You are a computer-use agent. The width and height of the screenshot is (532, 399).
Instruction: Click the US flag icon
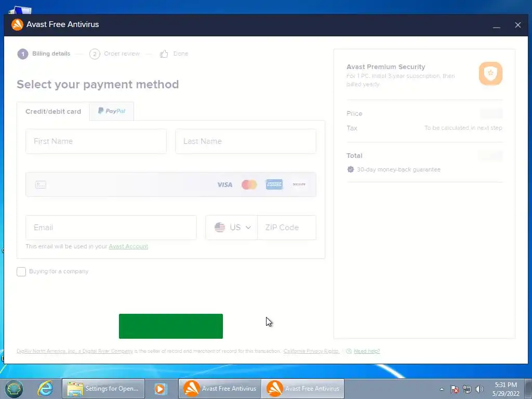click(x=220, y=228)
